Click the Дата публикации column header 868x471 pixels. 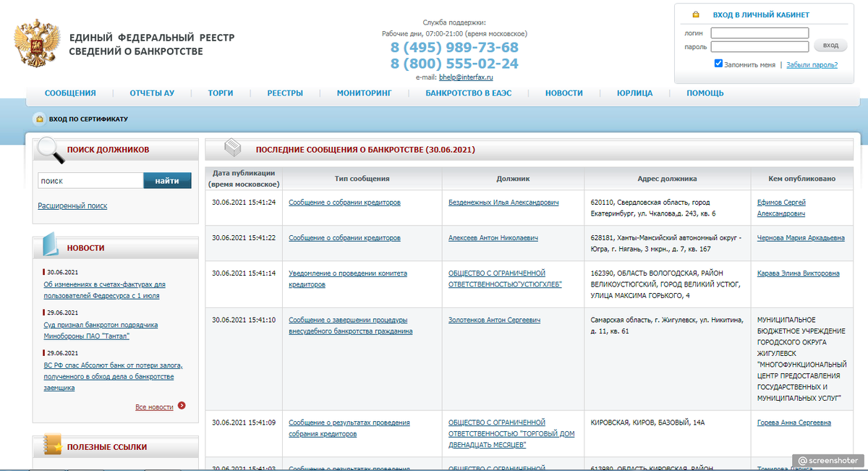(x=244, y=178)
